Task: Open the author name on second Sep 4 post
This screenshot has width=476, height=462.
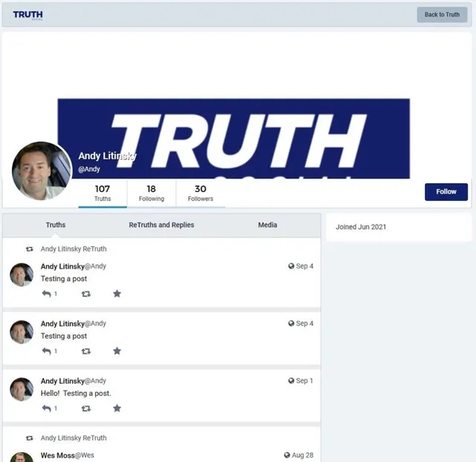Action: (x=62, y=324)
